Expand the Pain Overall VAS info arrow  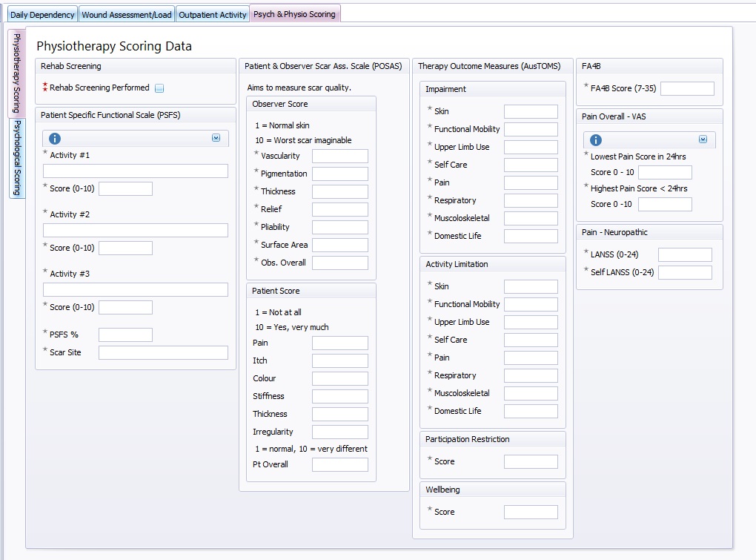tap(703, 139)
